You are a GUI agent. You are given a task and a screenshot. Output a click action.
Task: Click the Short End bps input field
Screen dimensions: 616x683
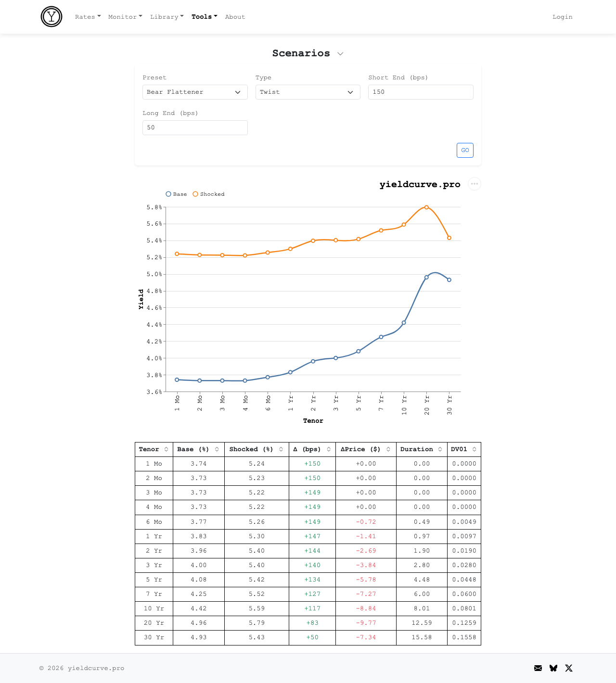pos(420,92)
